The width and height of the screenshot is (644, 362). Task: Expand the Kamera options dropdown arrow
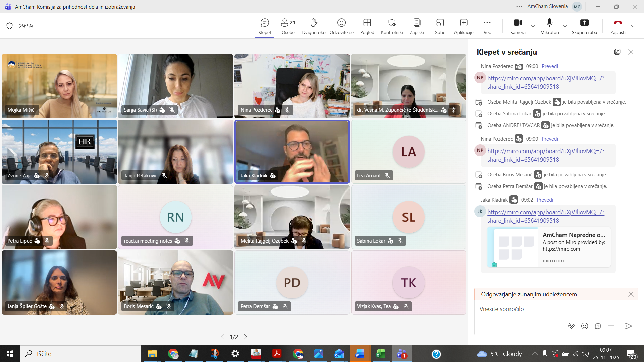click(x=533, y=26)
